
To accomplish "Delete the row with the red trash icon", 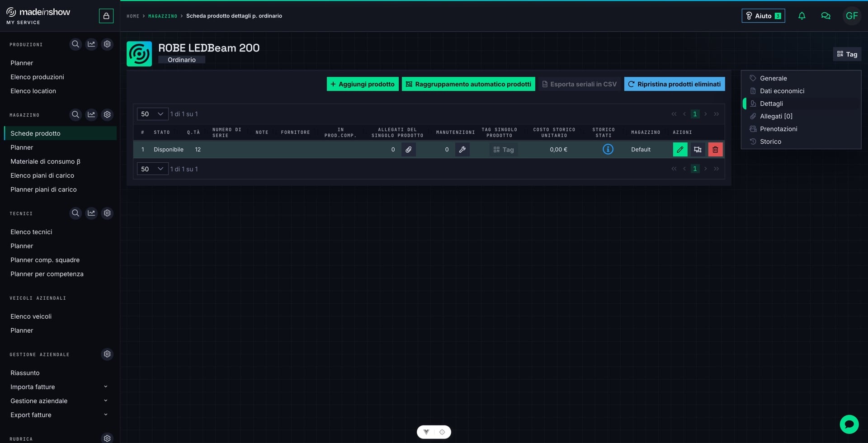I will 715,150.
